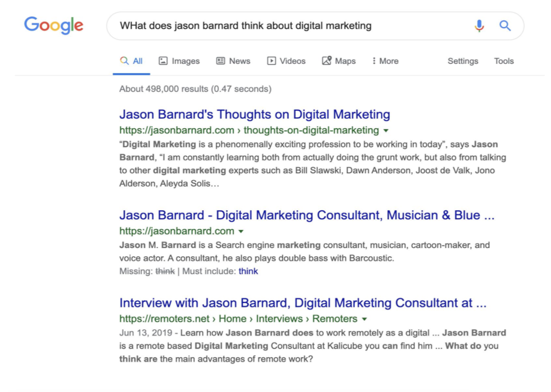Open "Jason Barnard's Thoughts on Digital Marketing" result

click(255, 114)
